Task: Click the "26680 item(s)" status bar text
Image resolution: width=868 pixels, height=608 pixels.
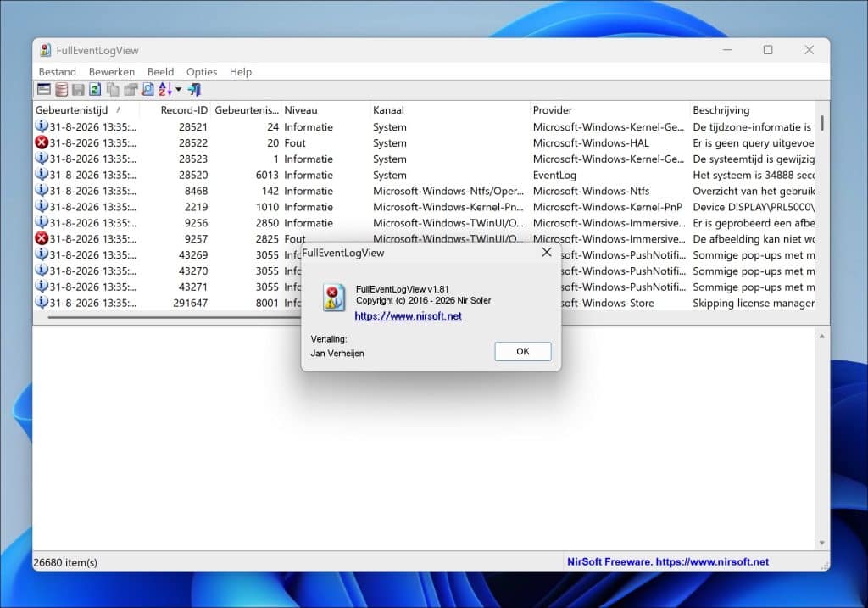Action: click(65, 562)
